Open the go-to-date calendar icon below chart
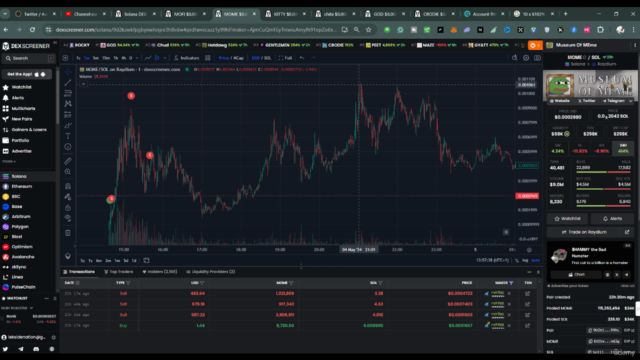 [x=146, y=260]
